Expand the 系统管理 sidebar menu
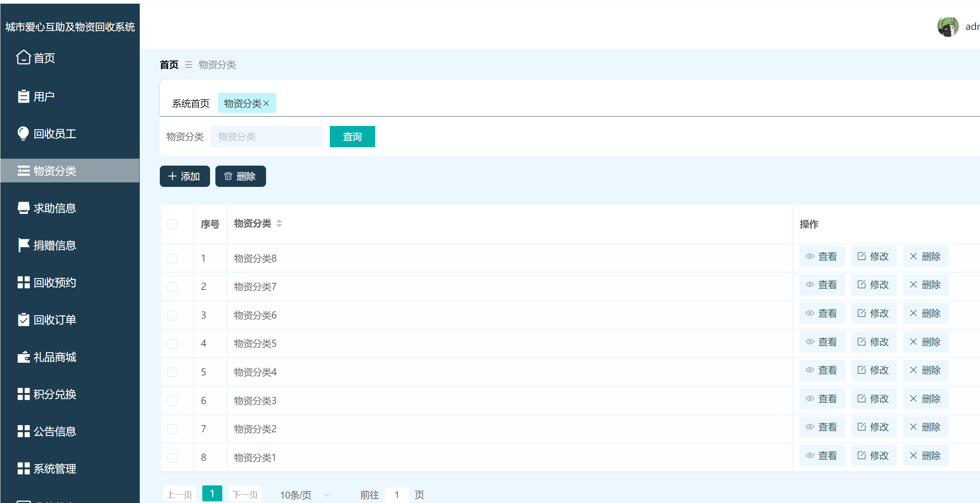 (x=55, y=469)
